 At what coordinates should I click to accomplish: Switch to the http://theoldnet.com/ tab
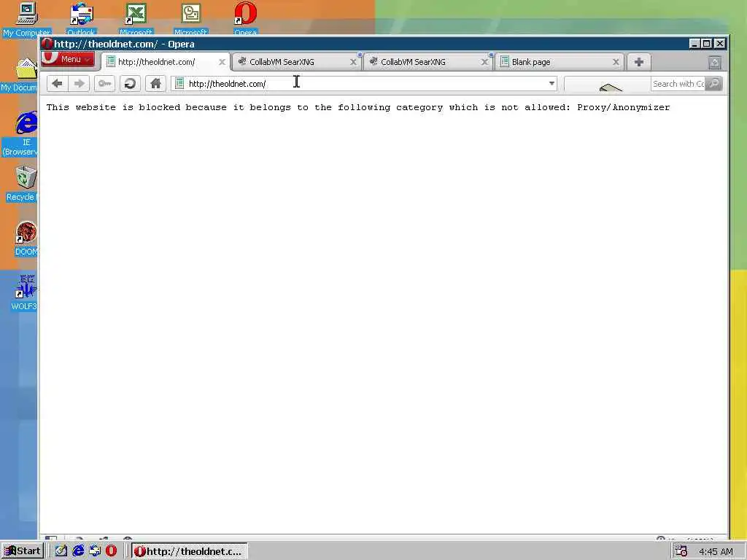pos(164,62)
